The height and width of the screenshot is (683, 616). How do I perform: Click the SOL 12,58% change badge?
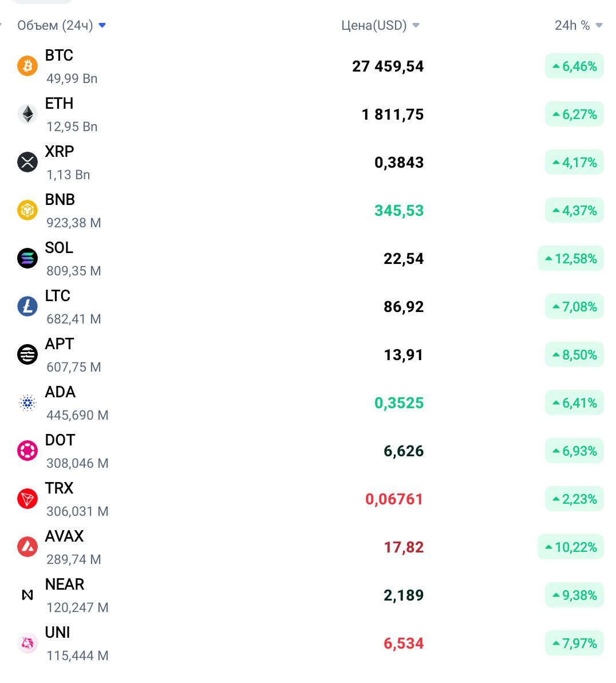(x=571, y=259)
